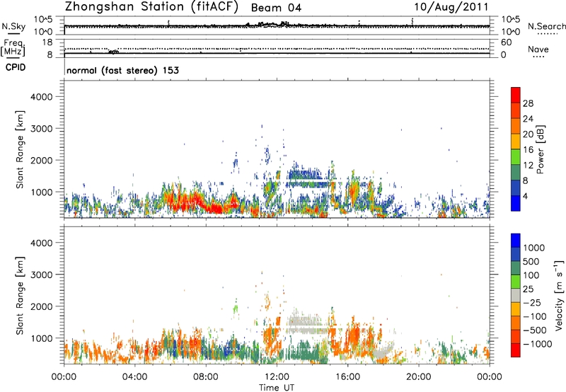Click the N.Search legend label
Screen dimensions: 566x392
[x=547, y=26]
